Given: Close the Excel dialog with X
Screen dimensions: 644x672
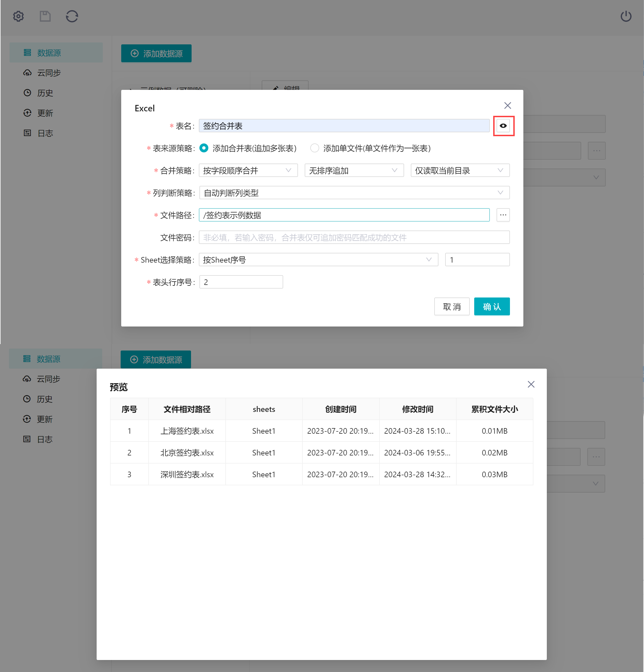Looking at the screenshot, I should point(507,105).
